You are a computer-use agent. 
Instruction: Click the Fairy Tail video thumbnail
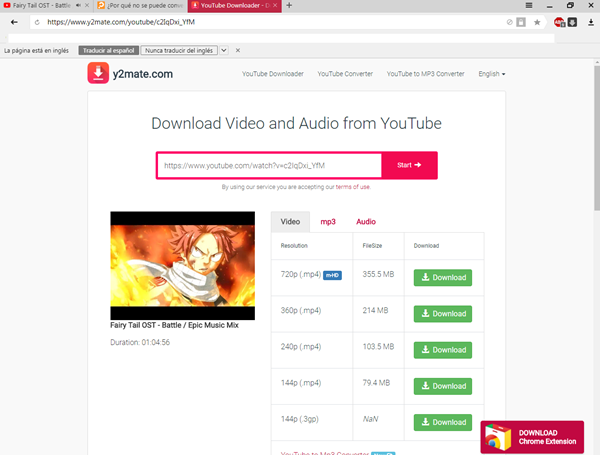[x=183, y=266]
